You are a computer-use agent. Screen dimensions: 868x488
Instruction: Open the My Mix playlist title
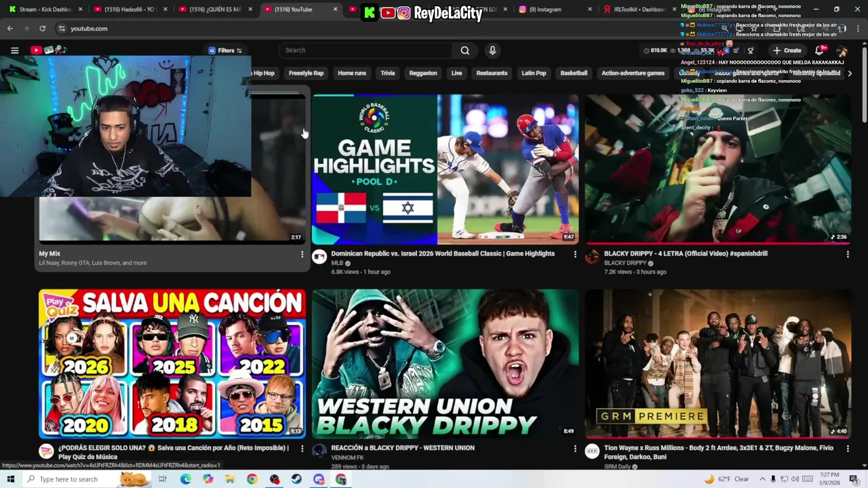(50, 253)
